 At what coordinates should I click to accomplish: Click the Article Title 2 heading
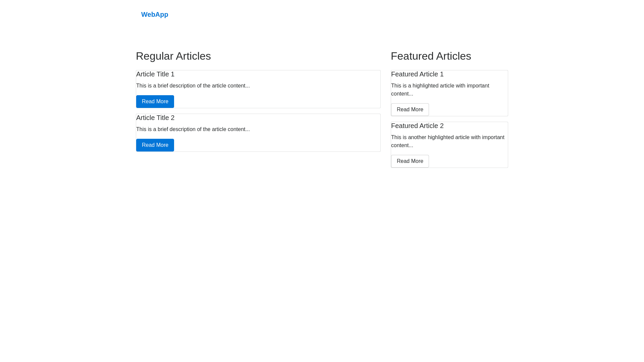155,118
